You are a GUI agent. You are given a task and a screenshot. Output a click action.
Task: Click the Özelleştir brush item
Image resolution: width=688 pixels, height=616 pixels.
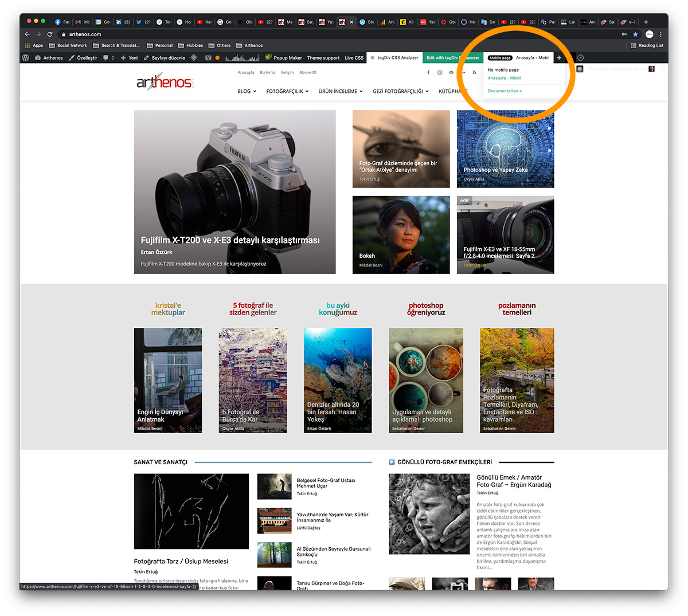point(83,58)
